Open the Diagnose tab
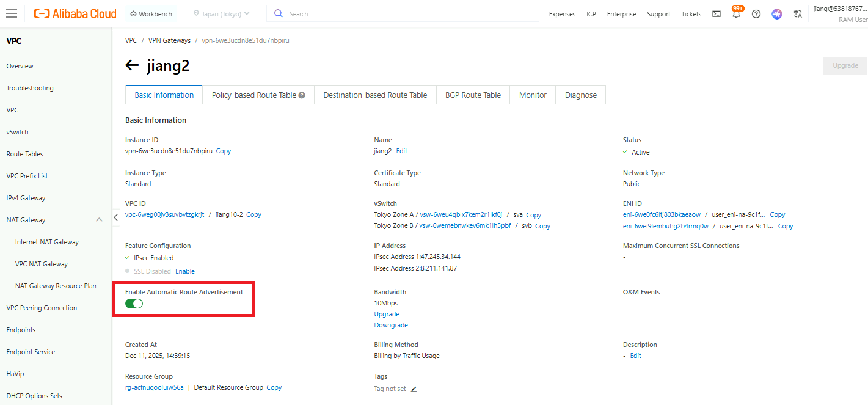The image size is (868, 405). coord(580,95)
